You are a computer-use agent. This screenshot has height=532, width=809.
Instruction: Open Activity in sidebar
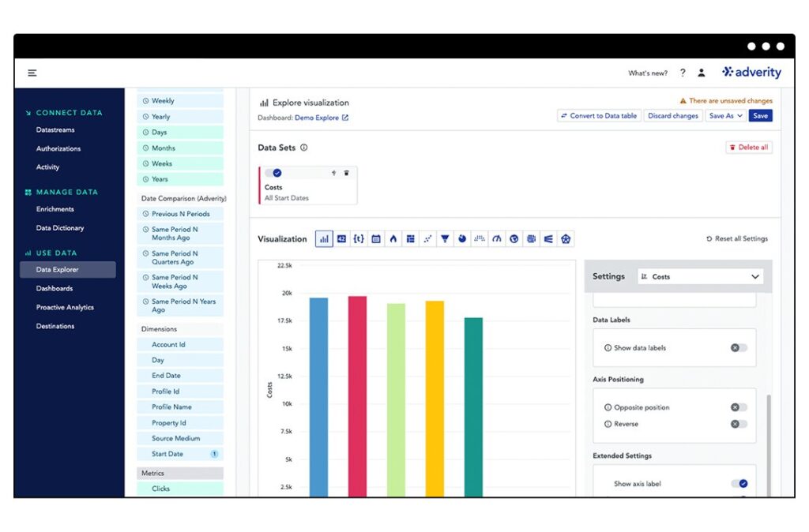[47, 167]
